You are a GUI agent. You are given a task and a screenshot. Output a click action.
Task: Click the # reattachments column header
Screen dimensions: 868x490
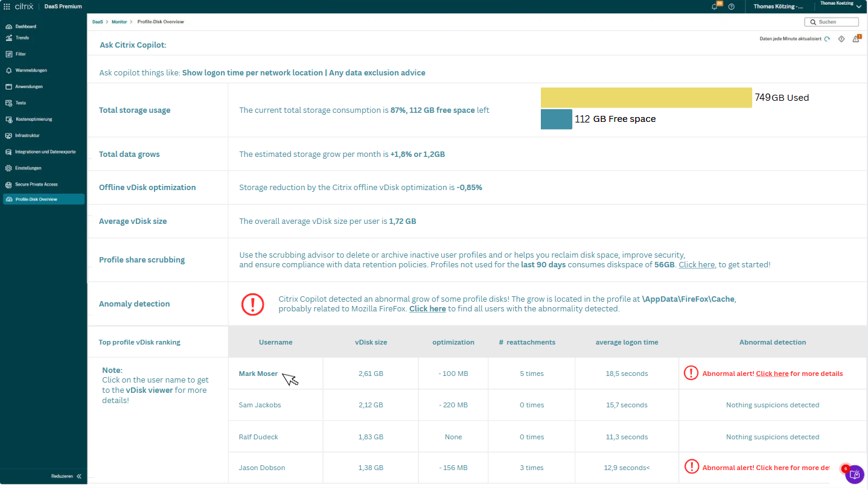coord(527,342)
